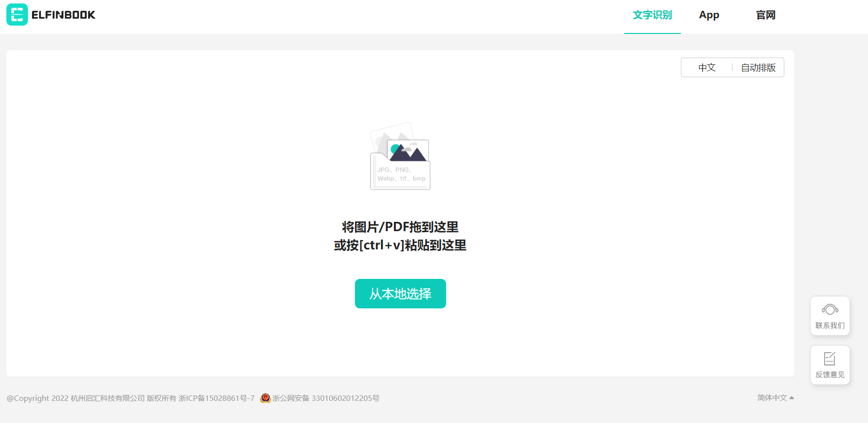868x423 pixels.
Task: Click the police badge emblem icon
Action: coord(265,398)
